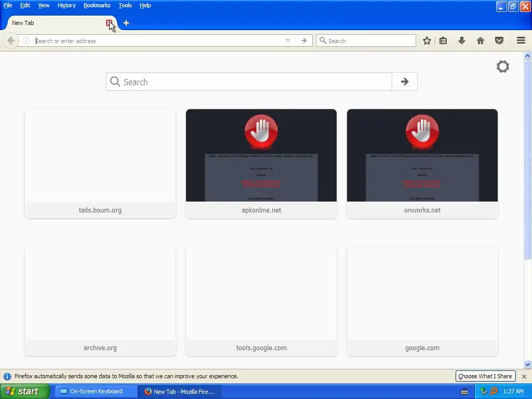Viewport: 532px width, 399px height.
Task: Open the hamburger menu button
Action: (x=521, y=41)
